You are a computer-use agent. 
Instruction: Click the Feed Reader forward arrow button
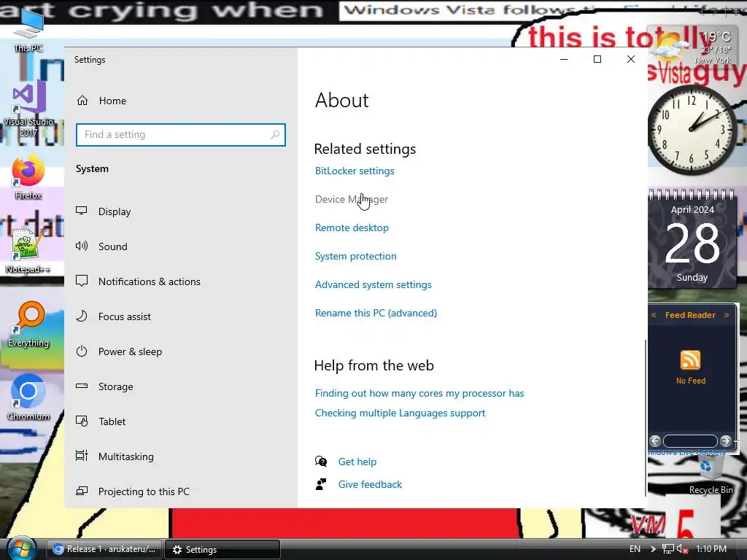coord(725,441)
